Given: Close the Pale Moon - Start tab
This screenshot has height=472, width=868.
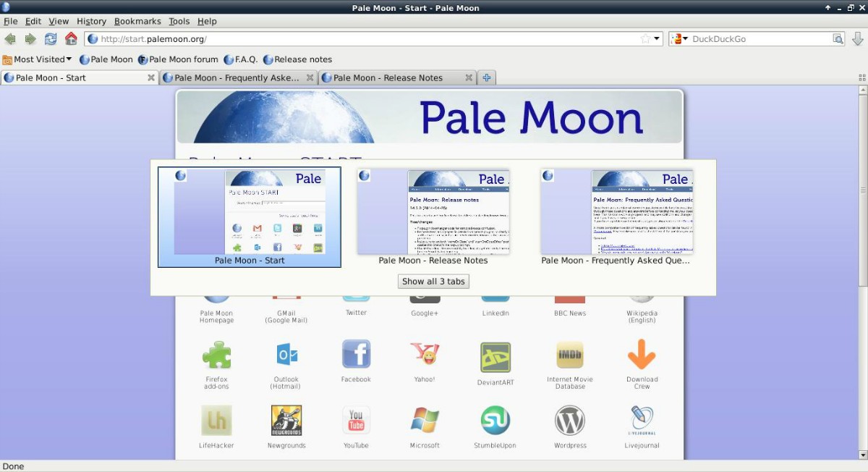Looking at the screenshot, I should tap(151, 77).
